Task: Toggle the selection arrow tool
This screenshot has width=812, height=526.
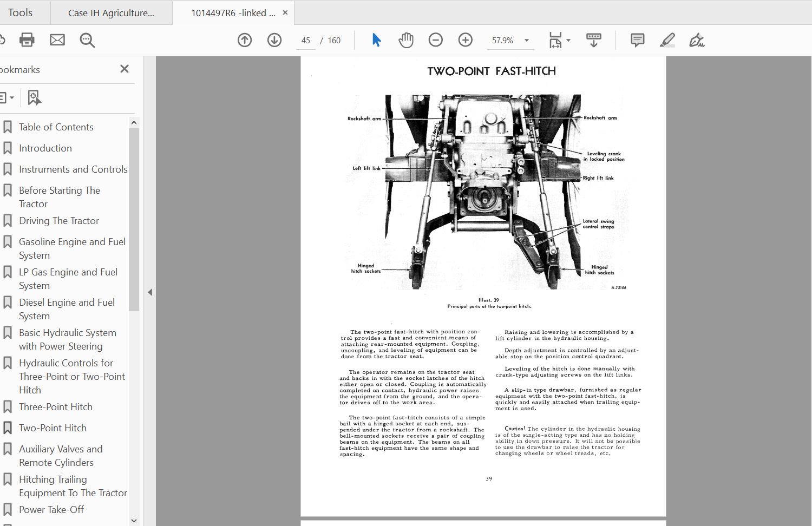Action: pos(376,40)
